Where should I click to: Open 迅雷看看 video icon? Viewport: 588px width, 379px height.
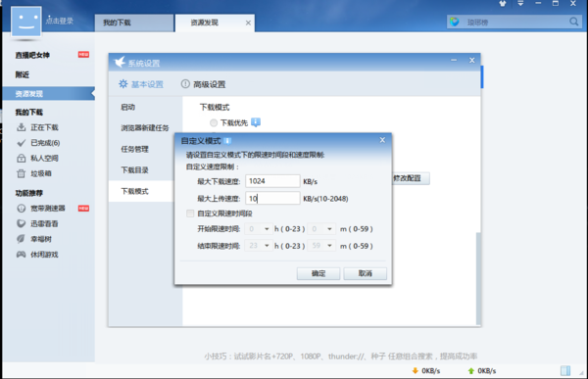tap(21, 223)
